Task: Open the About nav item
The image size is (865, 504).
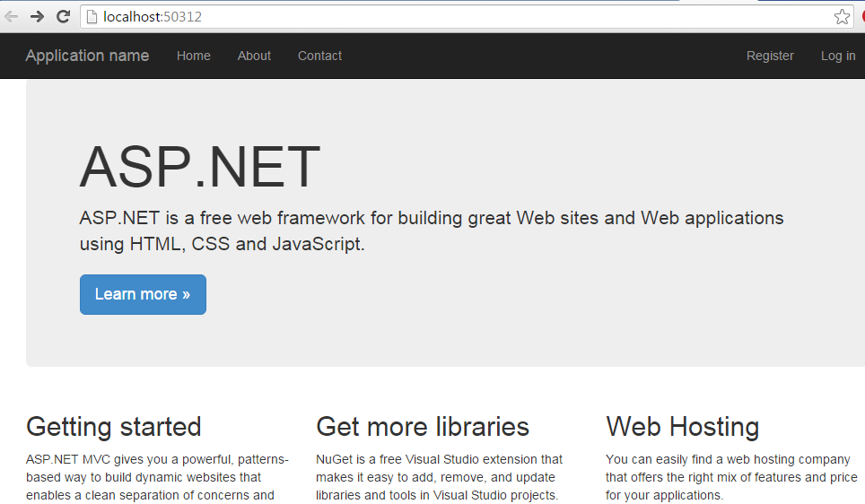Action: click(254, 56)
